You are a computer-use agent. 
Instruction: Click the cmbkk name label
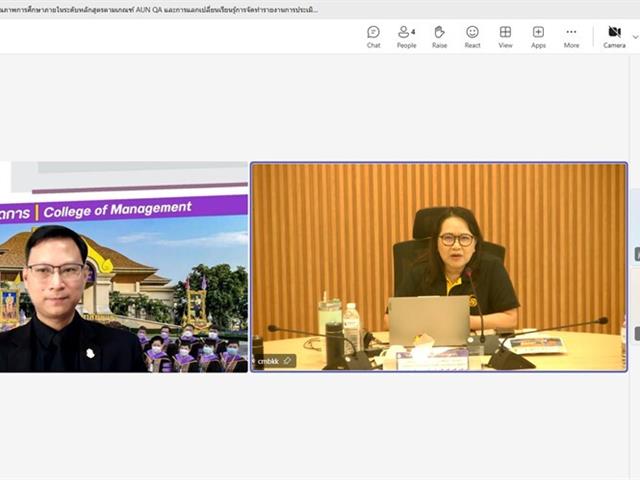point(268,361)
